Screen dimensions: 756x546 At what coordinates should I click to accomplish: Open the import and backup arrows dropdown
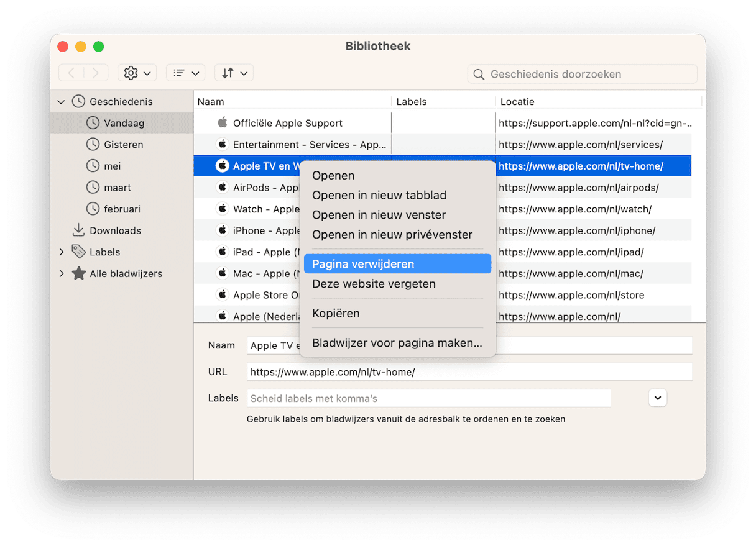click(x=234, y=73)
